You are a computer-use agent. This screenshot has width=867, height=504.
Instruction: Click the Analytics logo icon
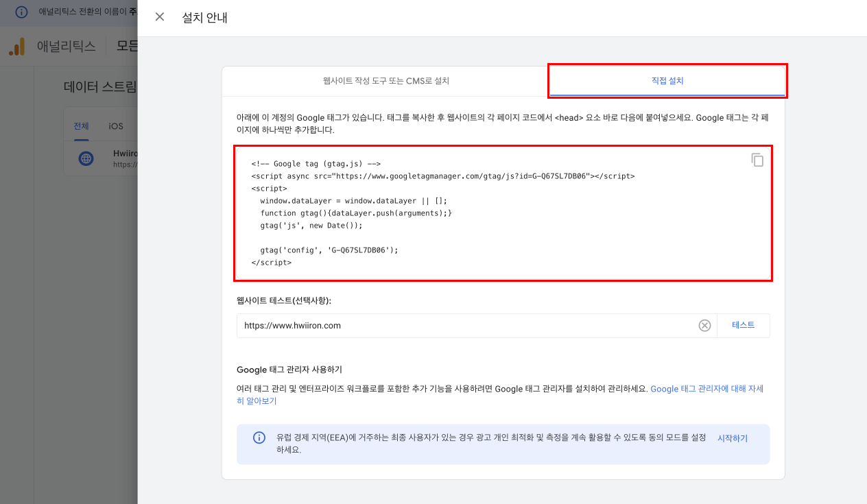coord(17,47)
